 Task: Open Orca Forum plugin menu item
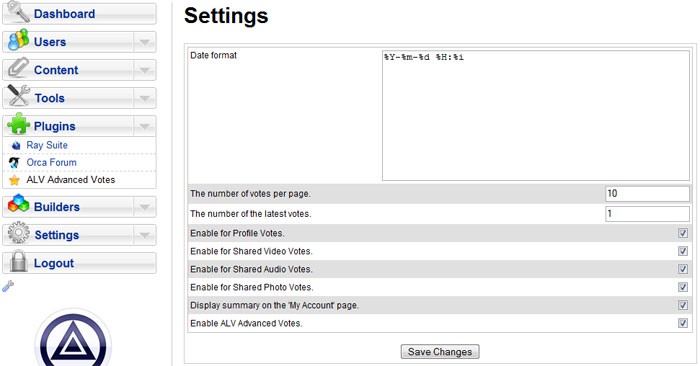click(51, 162)
